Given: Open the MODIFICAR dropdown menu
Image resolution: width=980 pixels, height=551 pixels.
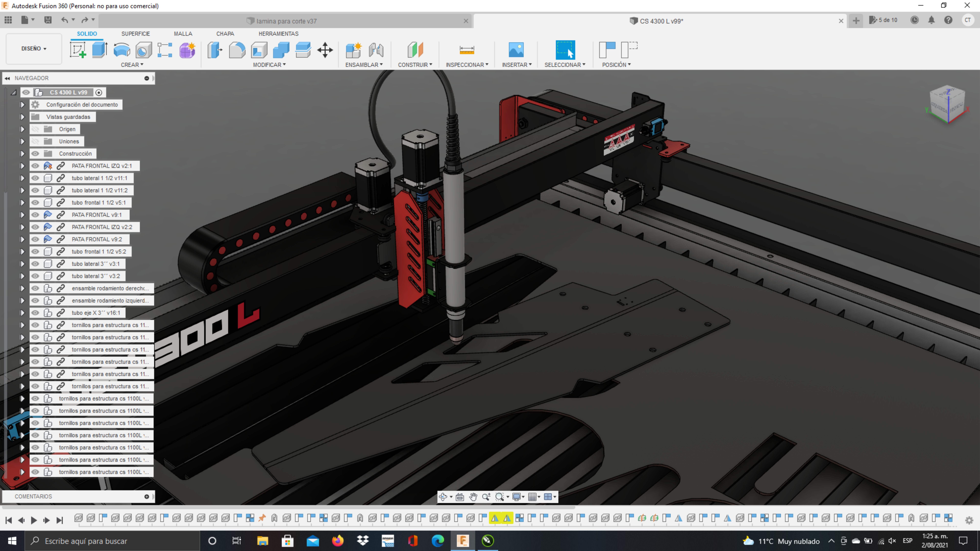Looking at the screenshot, I should click(269, 65).
